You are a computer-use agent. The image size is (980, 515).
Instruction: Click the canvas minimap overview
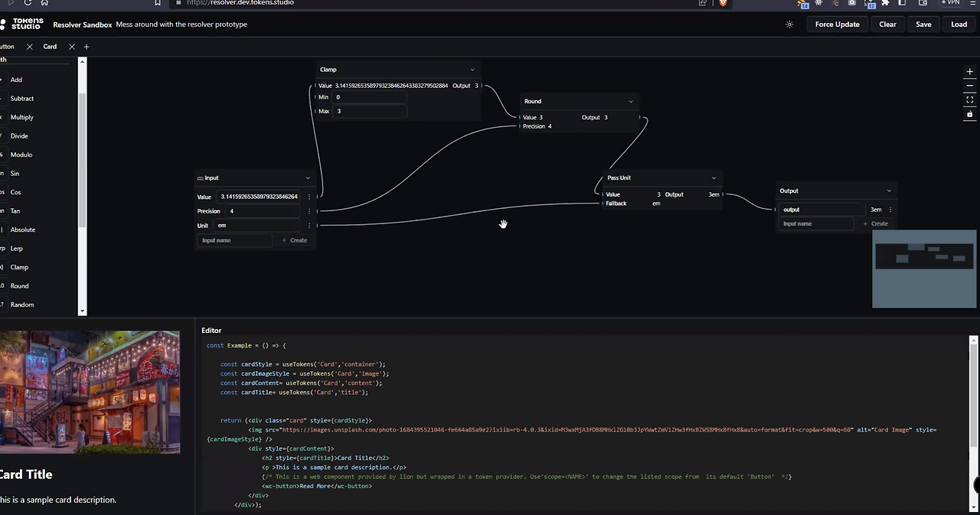point(925,268)
